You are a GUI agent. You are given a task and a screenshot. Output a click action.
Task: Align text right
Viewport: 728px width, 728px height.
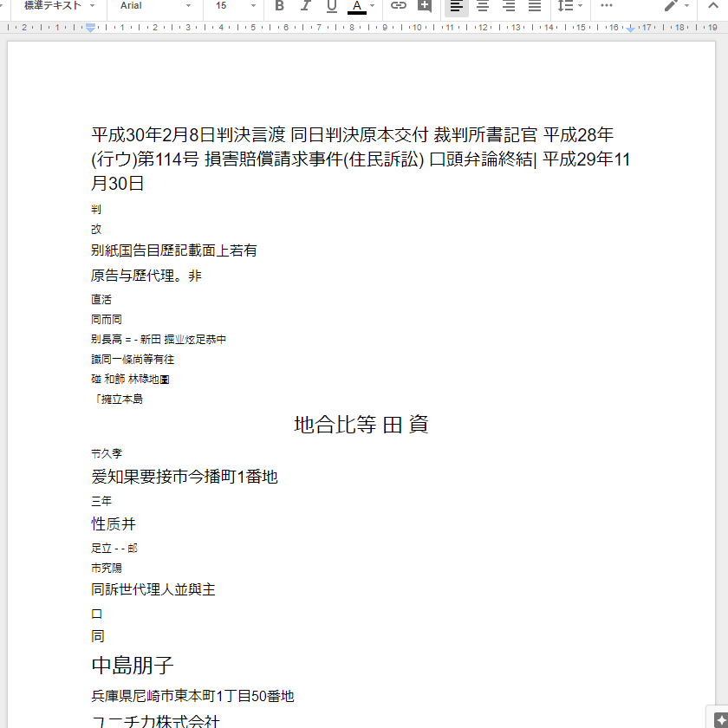coord(509,5)
